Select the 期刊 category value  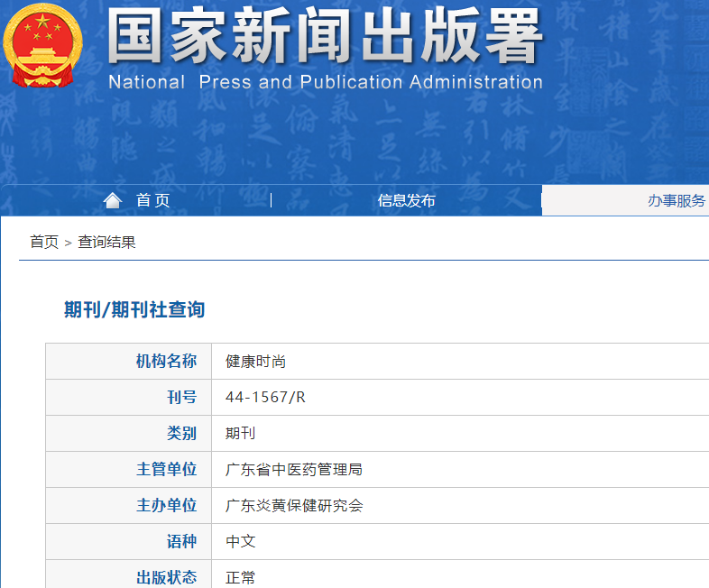241,434
